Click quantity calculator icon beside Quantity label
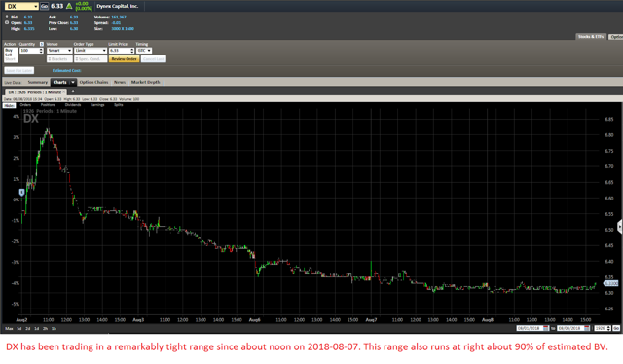The height and width of the screenshot is (364, 623). [41, 44]
